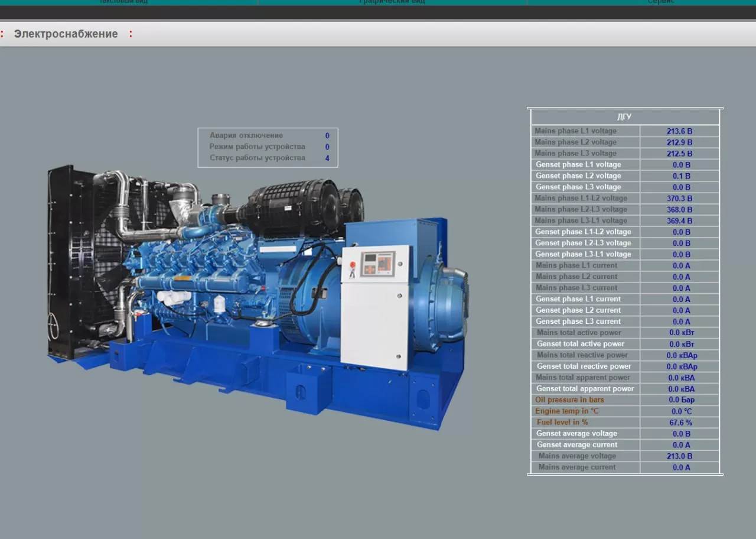The width and height of the screenshot is (756, 539).
Task: Click the Oil pressure in bars label
Action: coord(569,400)
